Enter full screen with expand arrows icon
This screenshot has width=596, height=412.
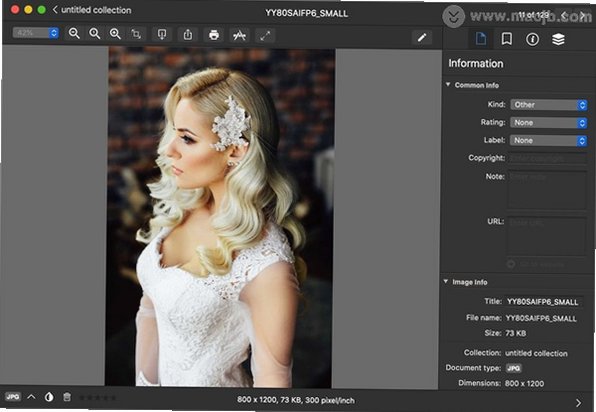[x=265, y=36]
